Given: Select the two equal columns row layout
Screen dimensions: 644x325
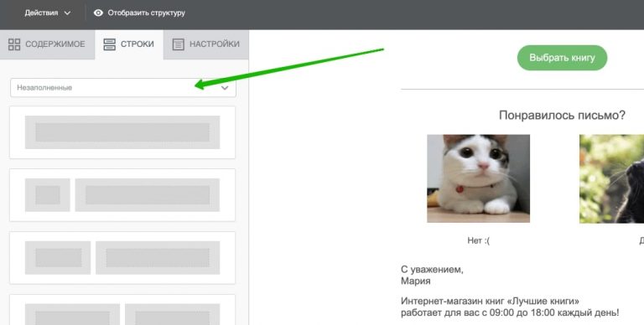Looking at the screenshot, I should (x=122, y=310).
